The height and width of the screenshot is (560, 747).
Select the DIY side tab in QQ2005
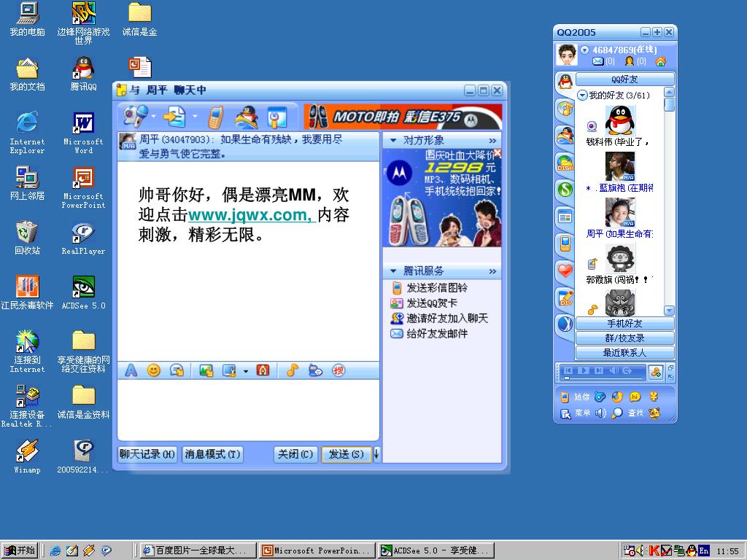point(565,298)
